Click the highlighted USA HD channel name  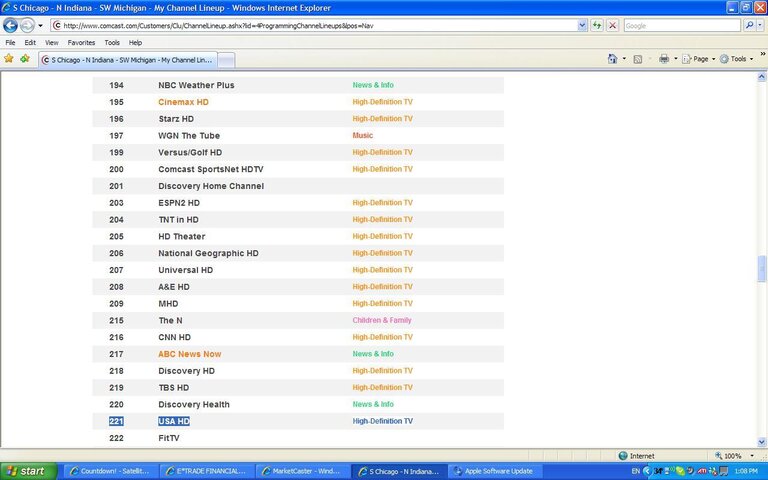(x=174, y=421)
